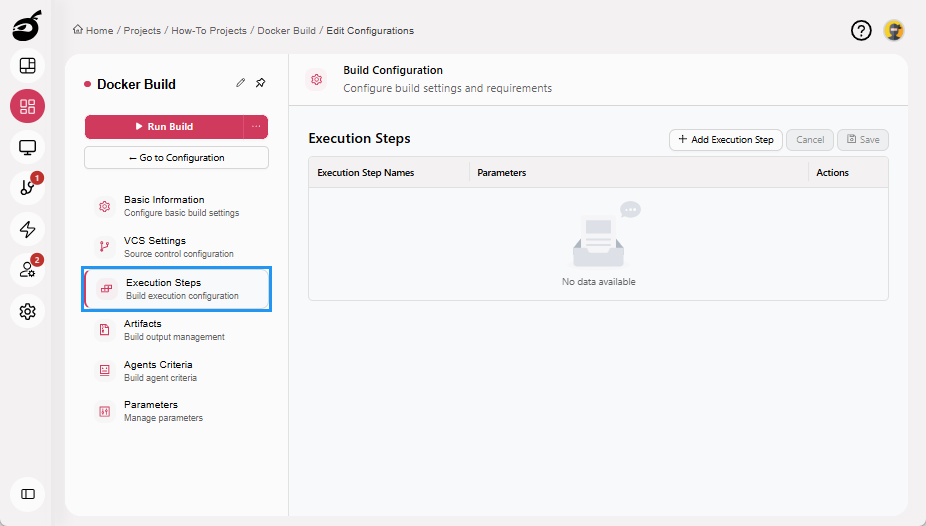The height and width of the screenshot is (526, 926).
Task: Open Run Build more options dropdown
Action: tap(256, 126)
